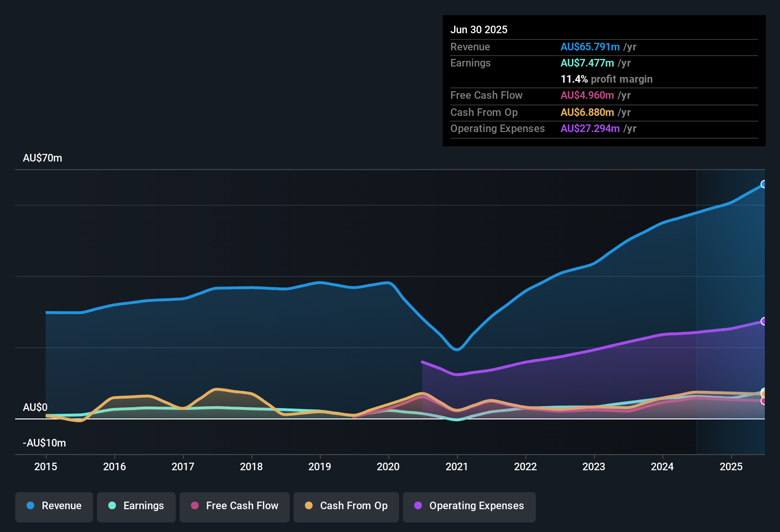The image size is (780, 532).
Task: Select the blue Revenue legend dot
Action: point(30,506)
